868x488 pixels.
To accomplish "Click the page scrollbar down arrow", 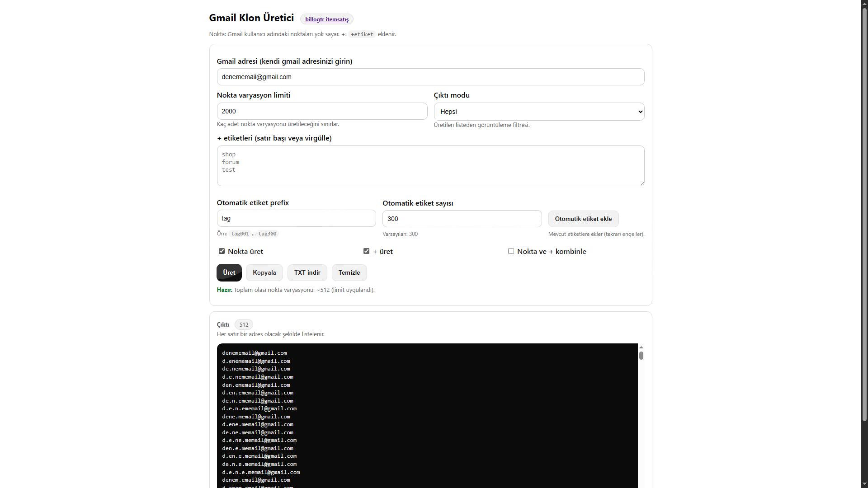I will coord(864,484).
